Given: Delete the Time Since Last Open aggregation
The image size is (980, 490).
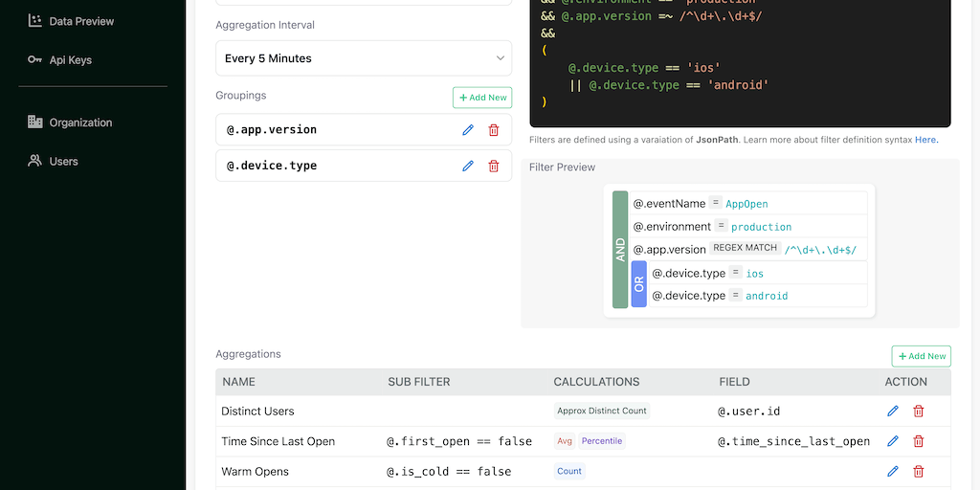Looking at the screenshot, I should [x=919, y=441].
